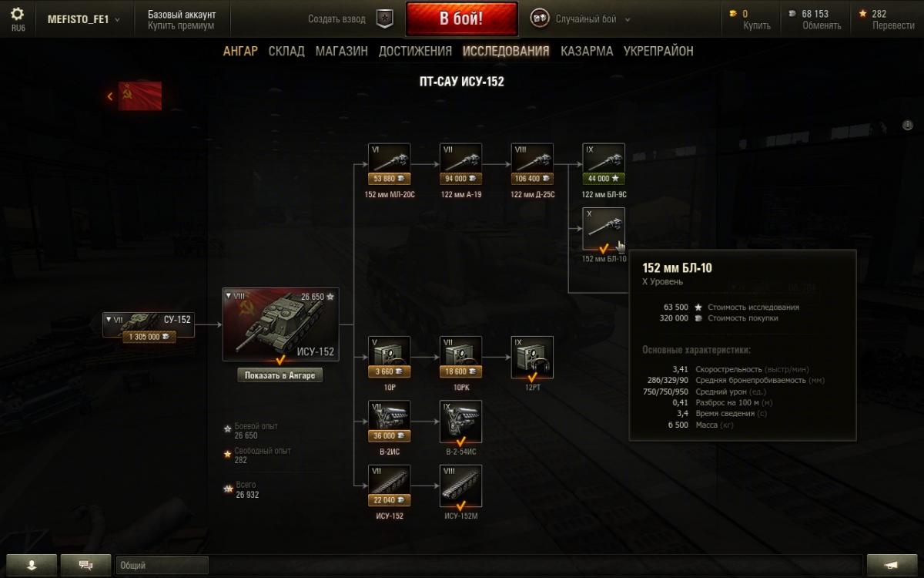This screenshot has height=578, width=924.
Task: Select the В-2ИС engine module
Action: [389, 422]
